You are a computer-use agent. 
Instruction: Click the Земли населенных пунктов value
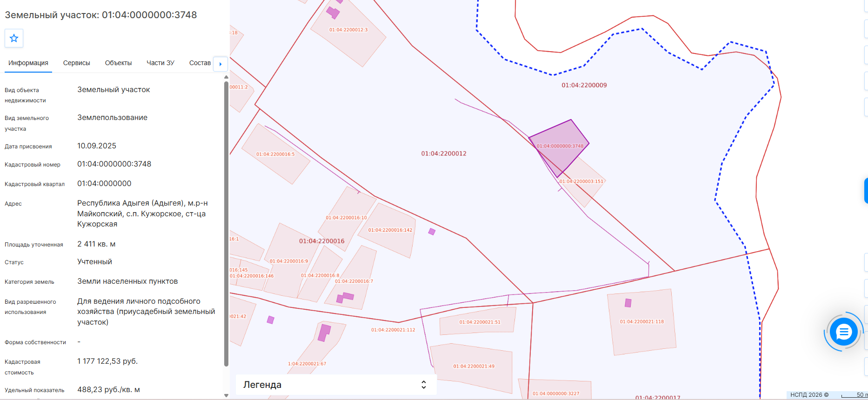127,281
